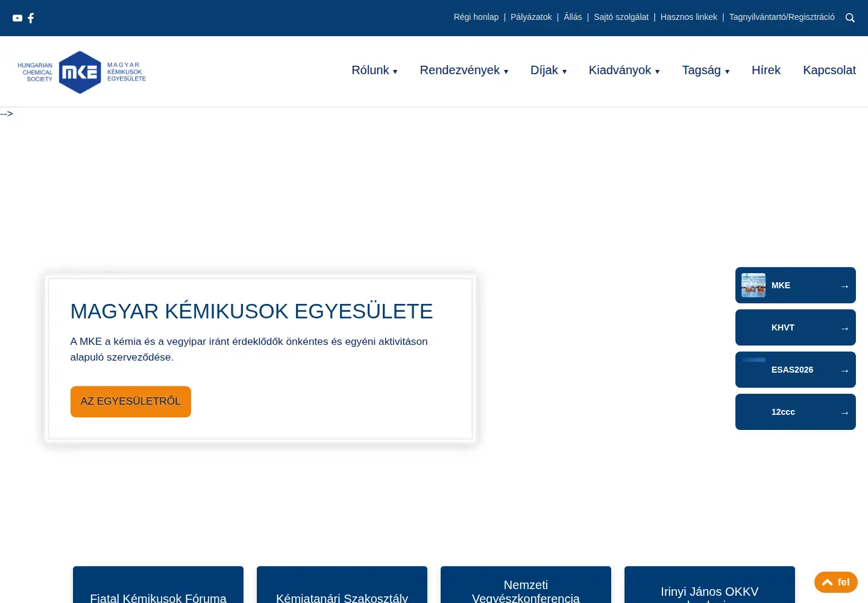Open the Kapcsolat menu item
The image size is (868, 603).
829,71
